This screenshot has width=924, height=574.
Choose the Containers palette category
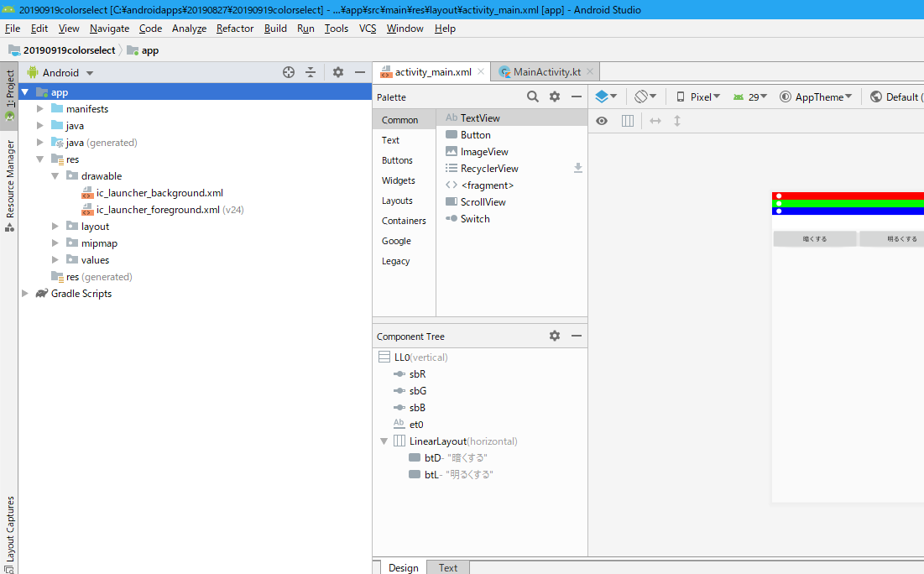pyautogui.click(x=404, y=221)
